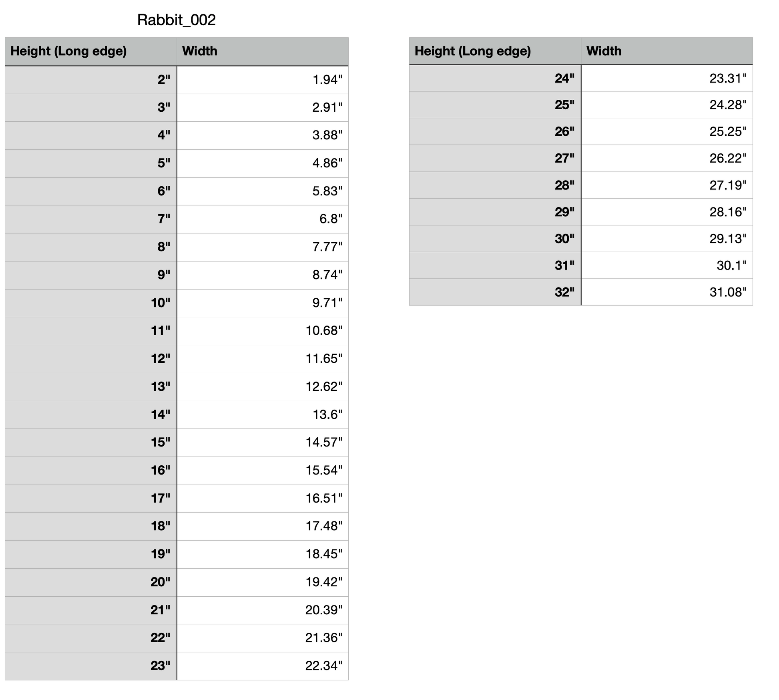Click the Width header above the 1.94" cell

pyautogui.click(x=200, y=51)
